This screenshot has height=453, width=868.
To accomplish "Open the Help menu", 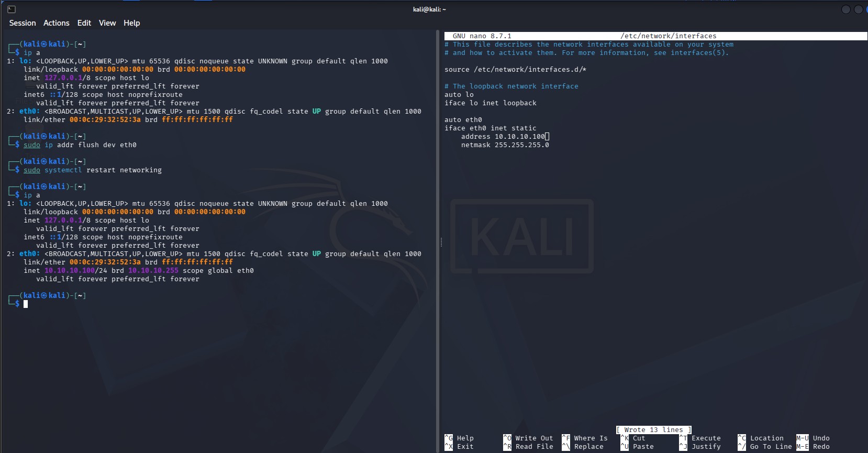I will [132, 23].
